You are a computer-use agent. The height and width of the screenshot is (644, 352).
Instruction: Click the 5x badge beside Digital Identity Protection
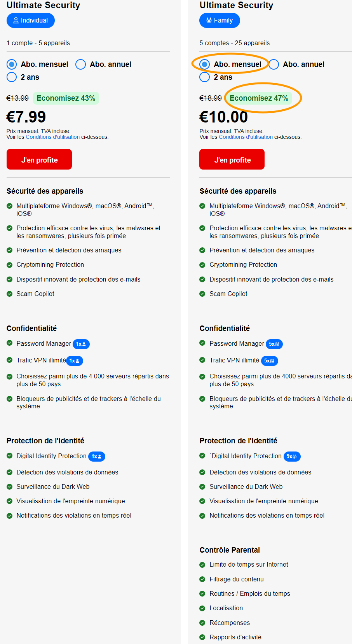[292, 456]
